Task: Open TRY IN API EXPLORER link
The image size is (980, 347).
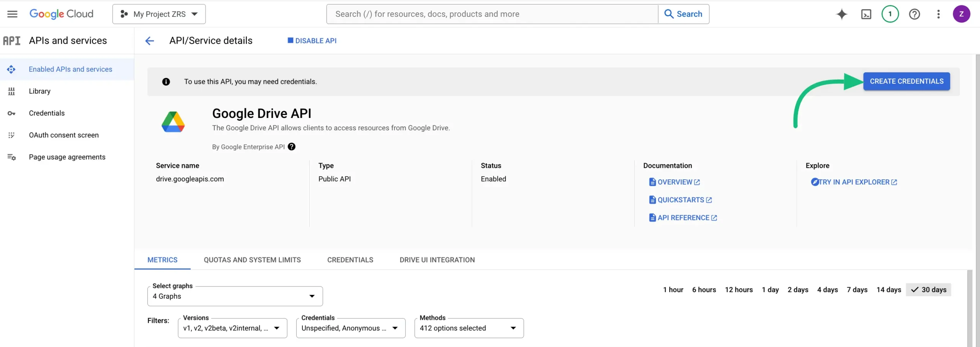Action: pyautogui.click(x=854, y=182)
